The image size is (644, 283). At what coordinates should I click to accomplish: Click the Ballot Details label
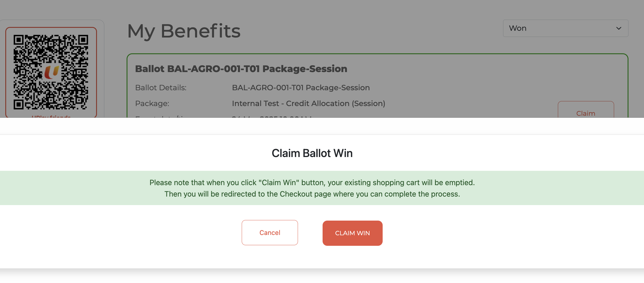[161, 88]
